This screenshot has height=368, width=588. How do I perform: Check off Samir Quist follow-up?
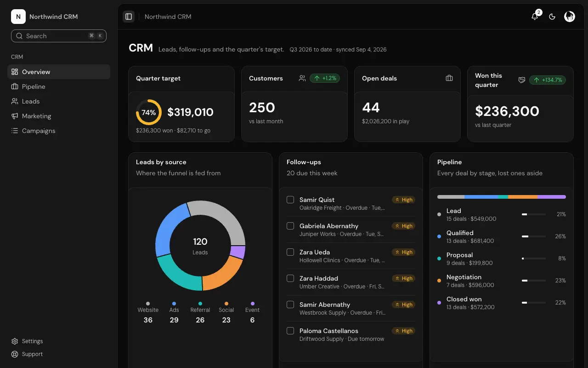point(290,200)
